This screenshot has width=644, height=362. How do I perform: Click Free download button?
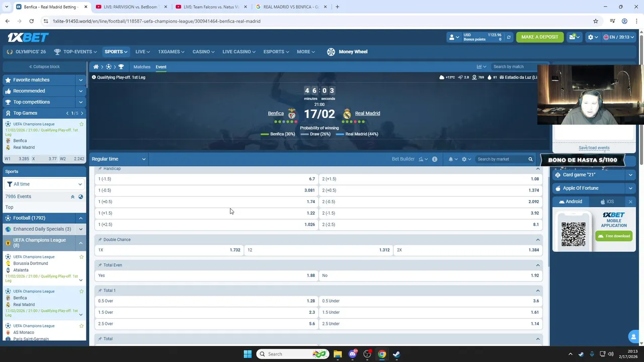(614, 236)
